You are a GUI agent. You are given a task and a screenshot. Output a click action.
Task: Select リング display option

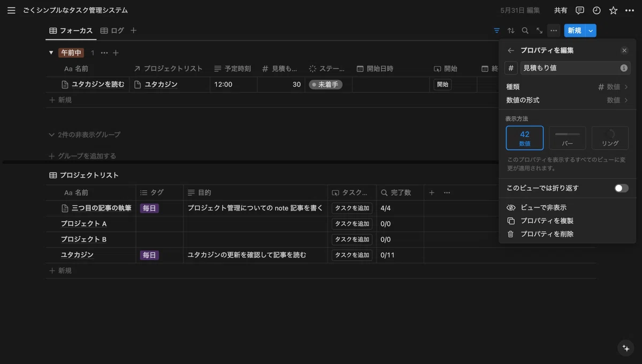click(610, 138)
